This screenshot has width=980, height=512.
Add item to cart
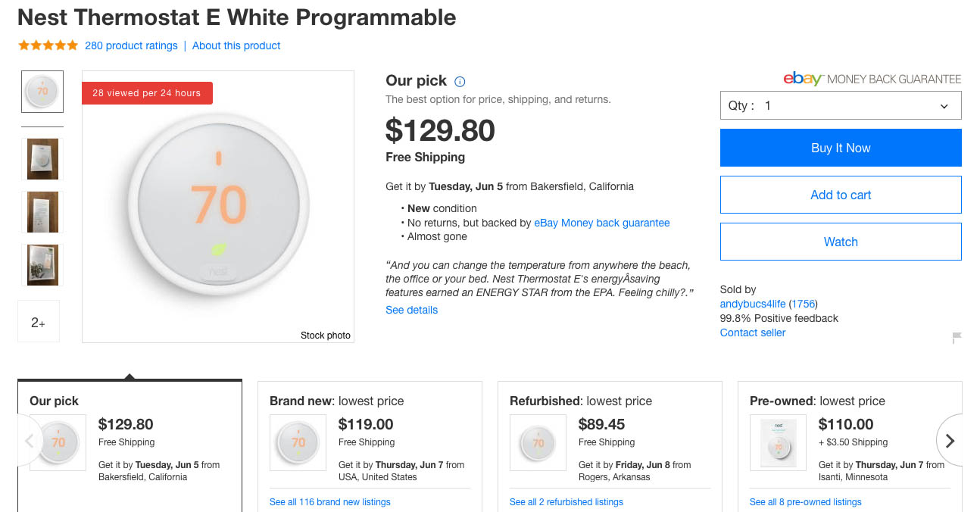(841, 195)
